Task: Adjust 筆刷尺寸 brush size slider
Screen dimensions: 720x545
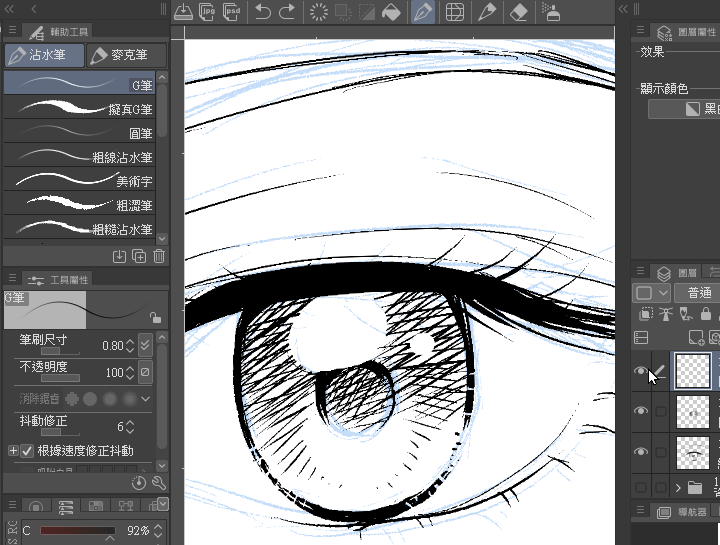Action: [x=60, y=351]
